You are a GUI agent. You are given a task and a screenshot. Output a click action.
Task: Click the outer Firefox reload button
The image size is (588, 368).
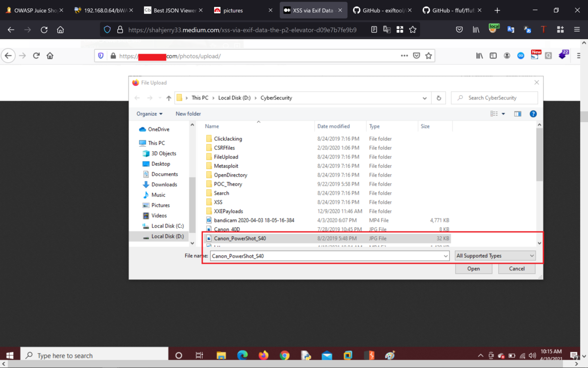click(44, 30)
